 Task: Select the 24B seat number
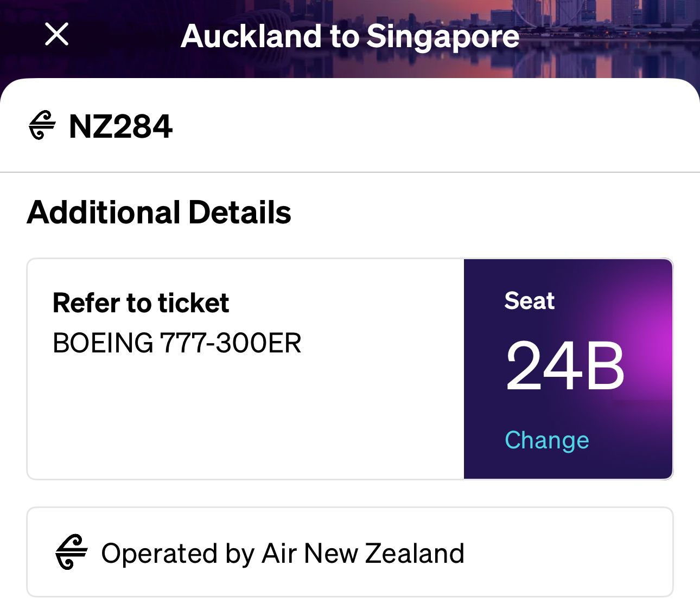coord(564,367)
